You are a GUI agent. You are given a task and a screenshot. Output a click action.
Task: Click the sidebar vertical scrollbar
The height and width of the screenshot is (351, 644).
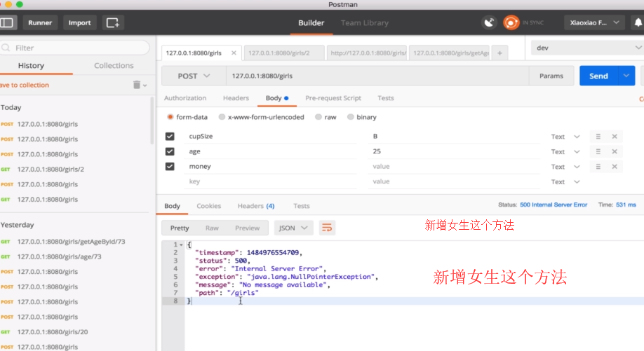click(x=152, y=121)
